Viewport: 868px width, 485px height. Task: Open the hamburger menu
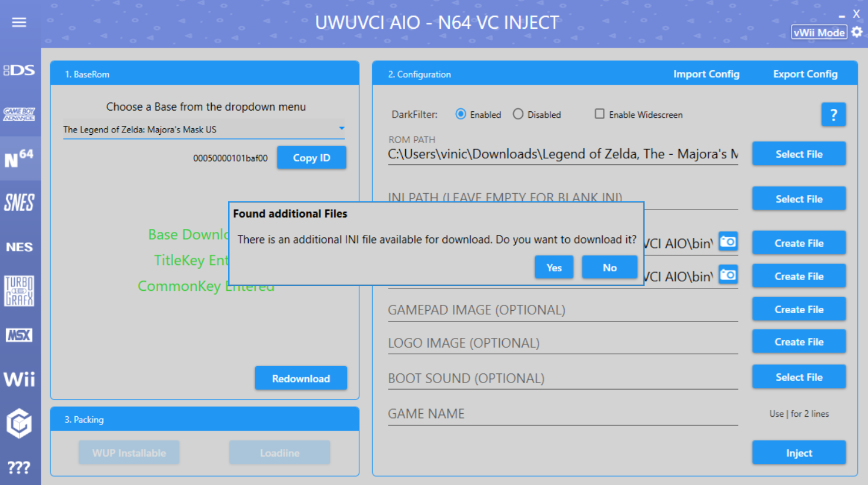[x=19, y=22]
